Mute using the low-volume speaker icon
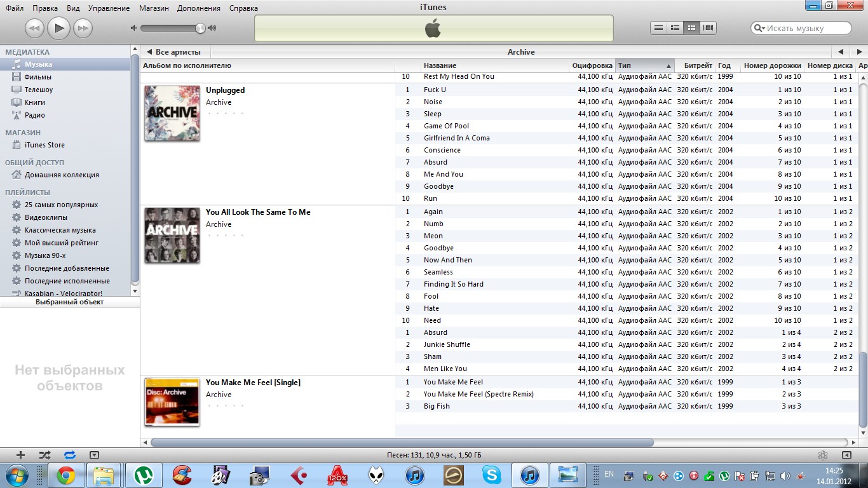The image size is (868, 488). tap(133, 28)
